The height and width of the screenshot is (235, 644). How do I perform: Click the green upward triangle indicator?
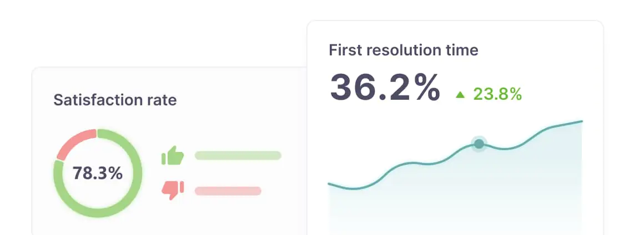460,95
